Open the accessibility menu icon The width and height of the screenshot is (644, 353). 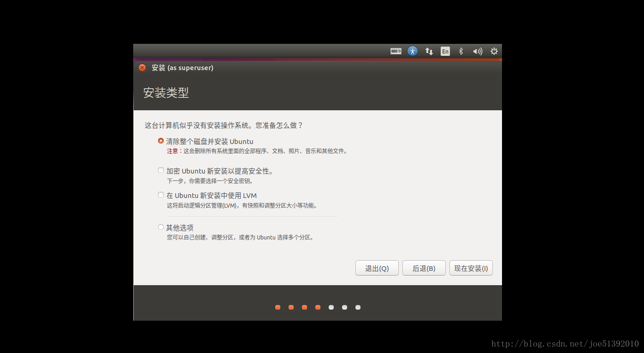413,51
